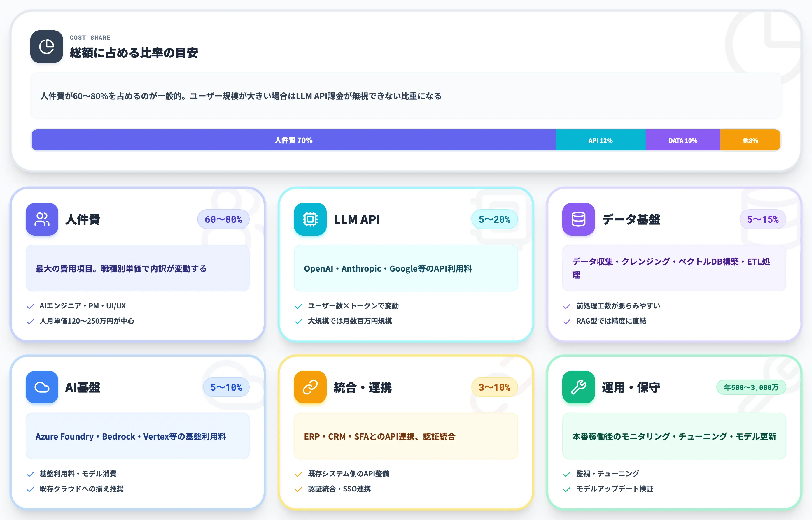Image resolution: width=812 pixels, height=520 pixels.
Task: Click the description 最大の費用項目。職種別単価で内訳が変動する
Action: [x=121, y=269]
